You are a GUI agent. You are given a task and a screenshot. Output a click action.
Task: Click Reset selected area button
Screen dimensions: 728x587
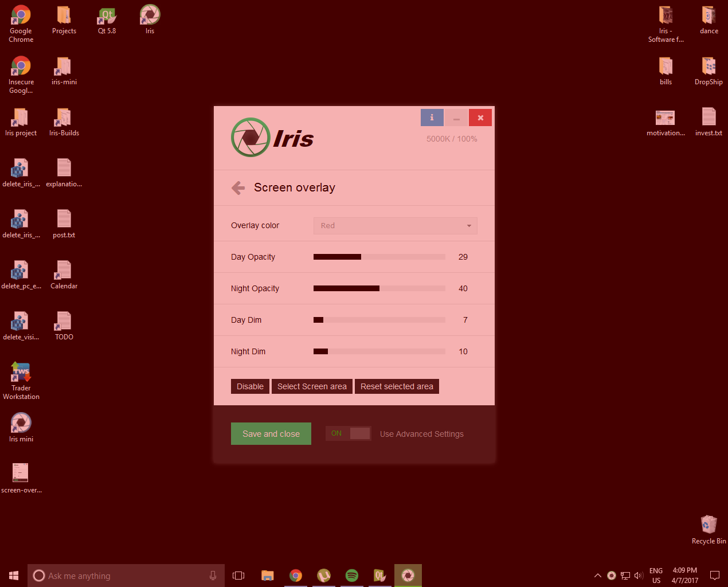(x=397, y=386)
